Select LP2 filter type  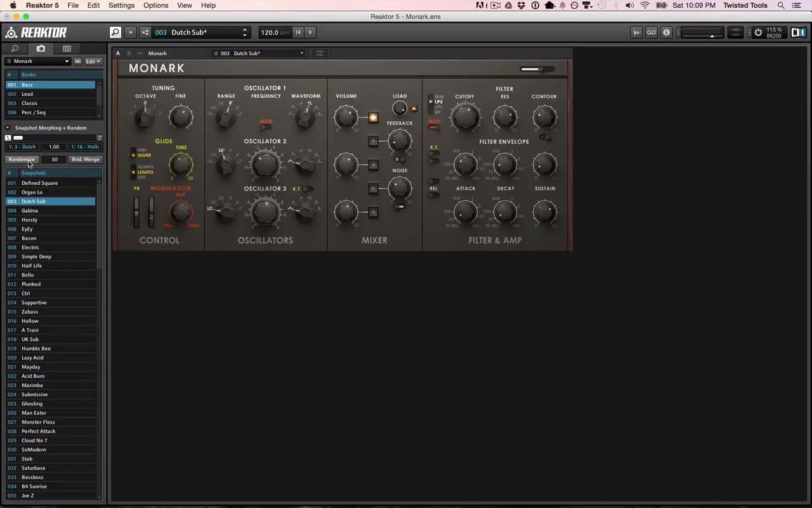tap(438, 102)
